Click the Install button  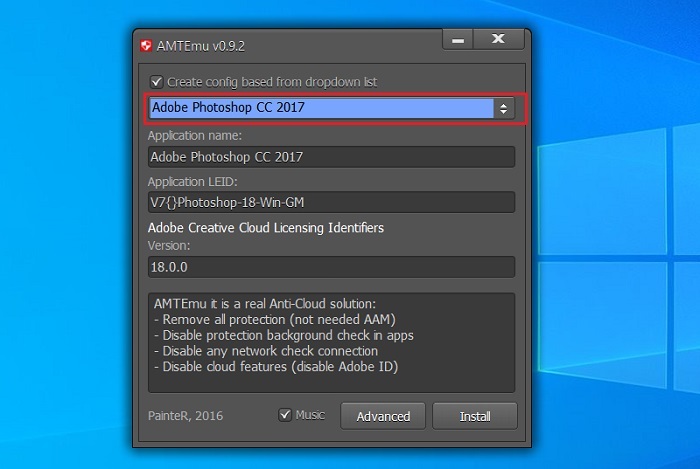(475, 416)
